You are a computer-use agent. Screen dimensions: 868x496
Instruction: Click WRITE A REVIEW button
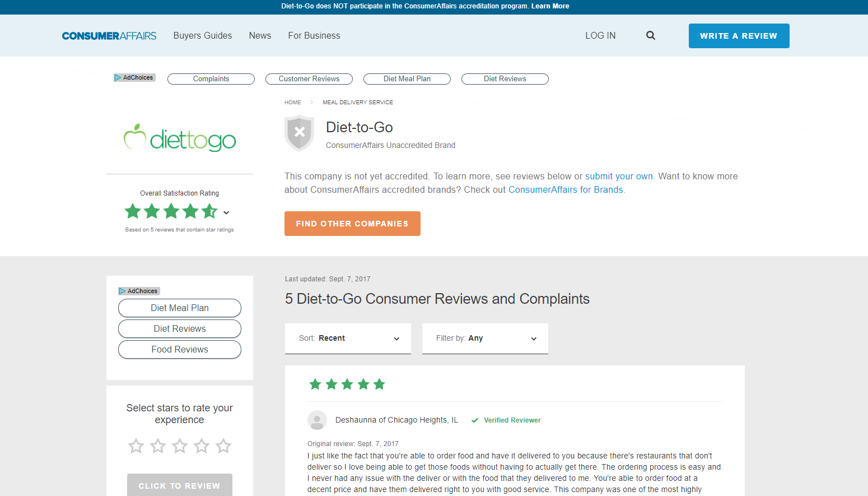click(x=739, y=36)
